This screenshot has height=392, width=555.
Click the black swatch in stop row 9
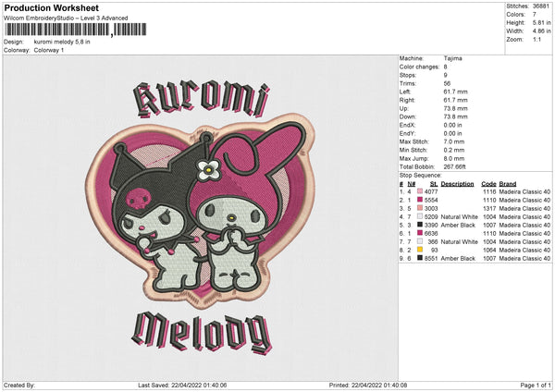[x=420, y=258]
